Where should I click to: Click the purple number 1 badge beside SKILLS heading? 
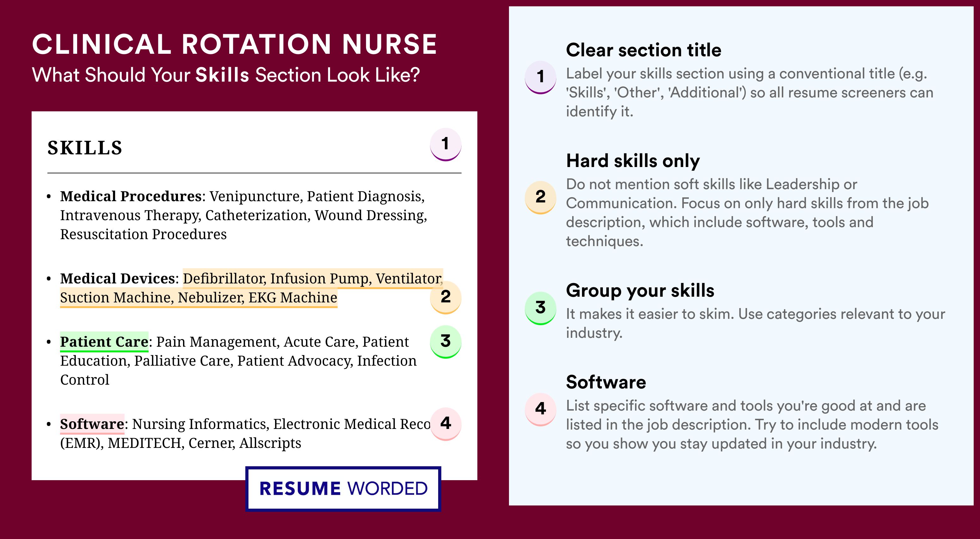(445, 144)
